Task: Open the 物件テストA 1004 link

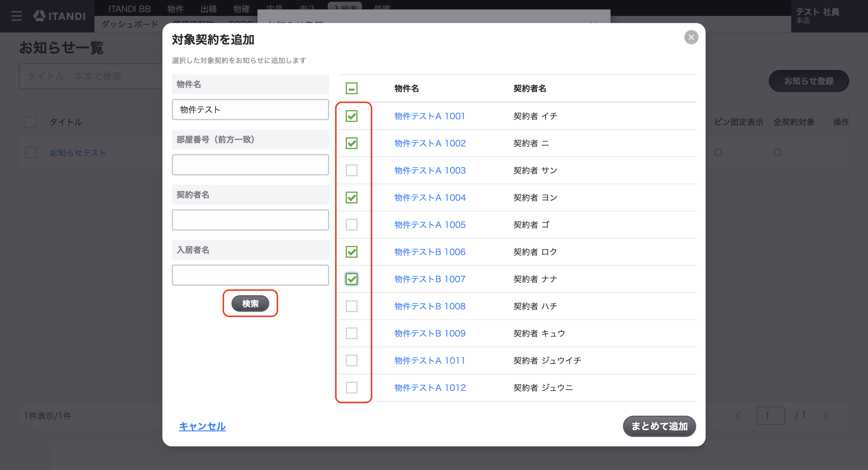Action: click(430, 198)
